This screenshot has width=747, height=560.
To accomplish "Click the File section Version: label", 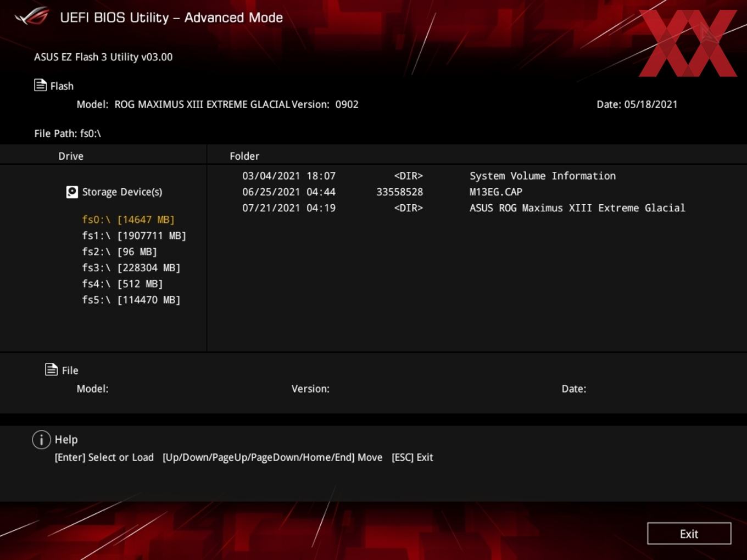I will click(x=310, y=389).
